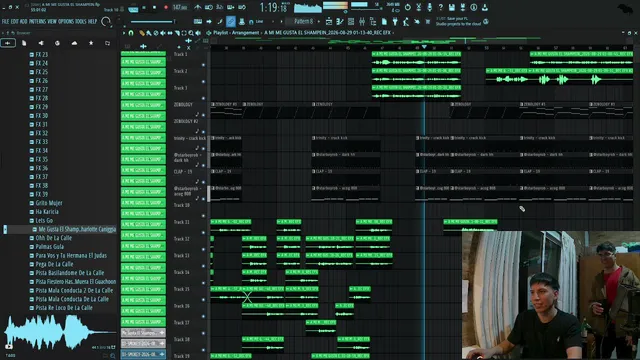Toggle mute on trinity - crack kick track
The width and height of the screenshot is (640, 360).
[x=203, y=149]
